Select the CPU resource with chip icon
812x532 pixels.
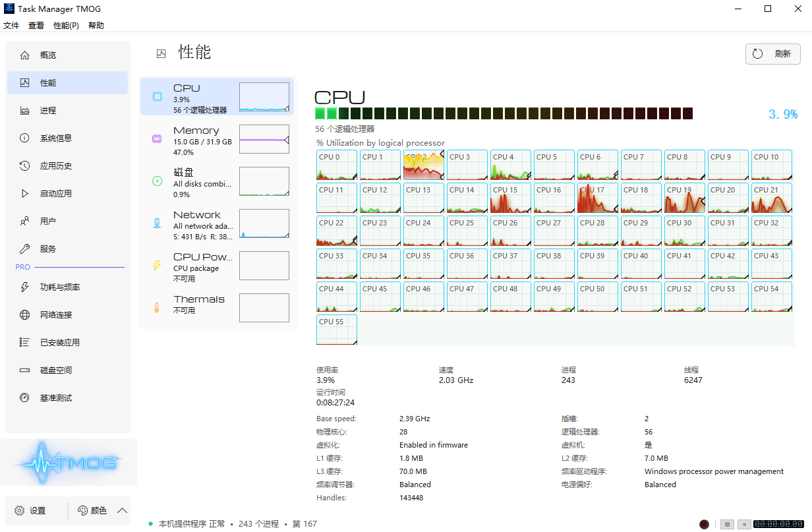217,97
